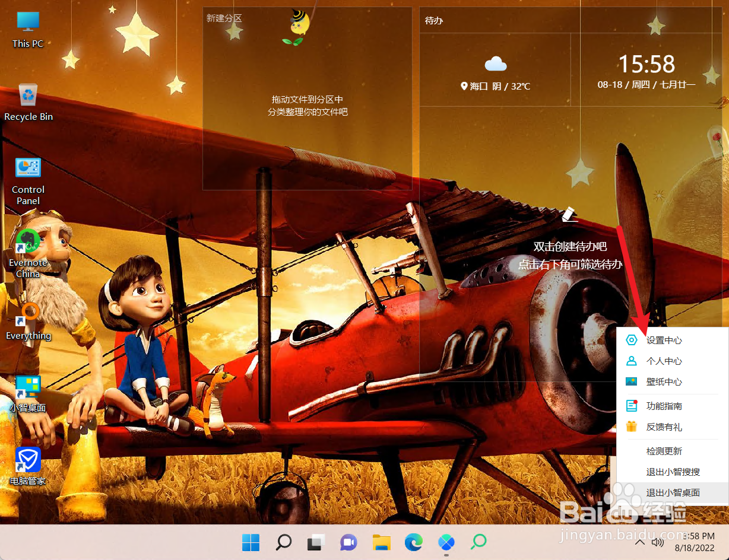The height and width of the screenshot is (560, 729).
Task: Choose 壁纸中心 in the tray menu
Action: (673, 382)
